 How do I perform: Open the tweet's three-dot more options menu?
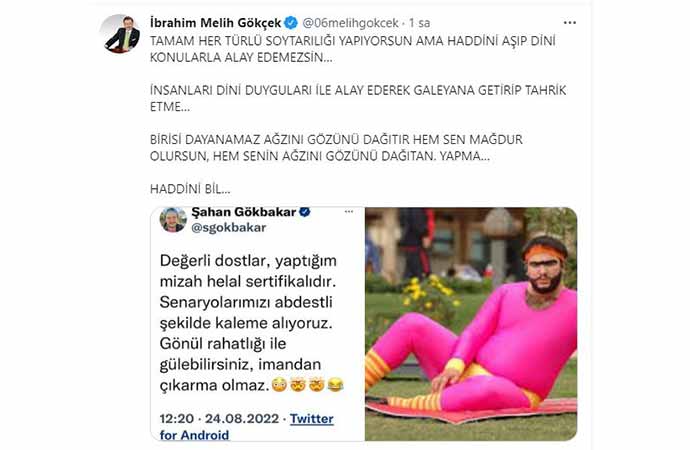click(569, 23)
